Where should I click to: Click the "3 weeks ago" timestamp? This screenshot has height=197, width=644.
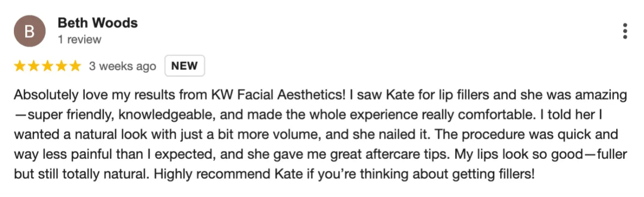(122, 67)
